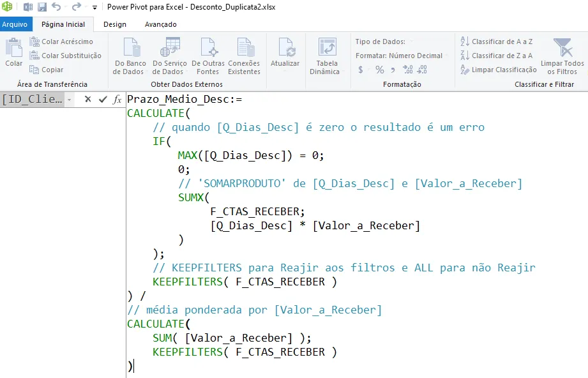The image size is (588, 378).
Task: Switch to the Design tab
Action: [115, 24]
